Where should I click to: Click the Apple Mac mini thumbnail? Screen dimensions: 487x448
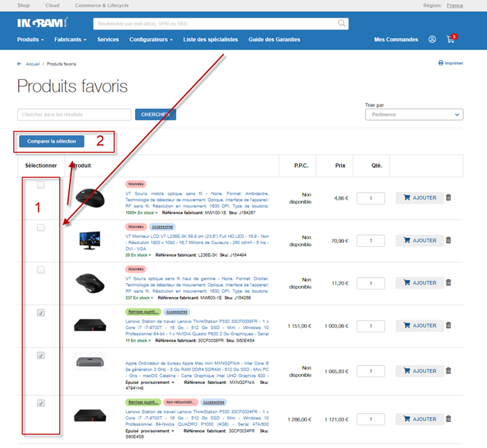coord(90,362)
